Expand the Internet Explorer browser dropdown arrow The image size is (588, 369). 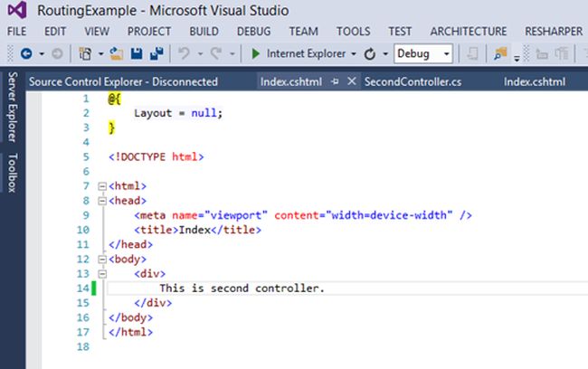point(353,54)
